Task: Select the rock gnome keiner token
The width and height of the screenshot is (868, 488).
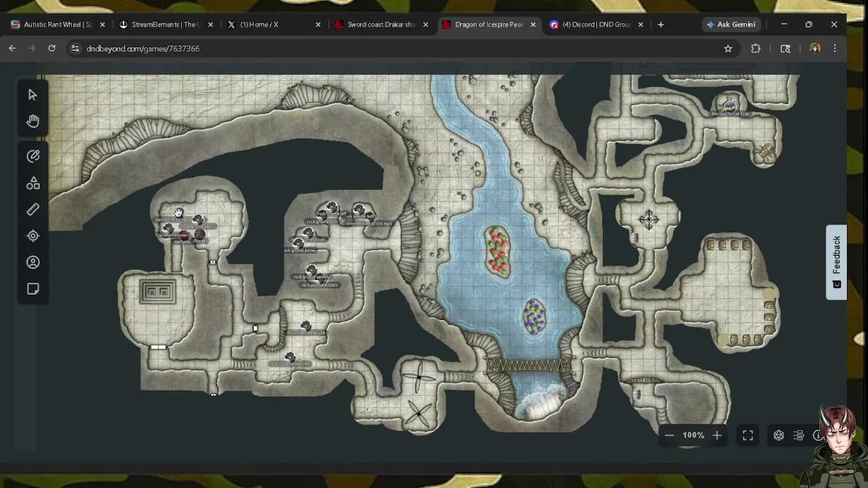Action: (298, 243)
